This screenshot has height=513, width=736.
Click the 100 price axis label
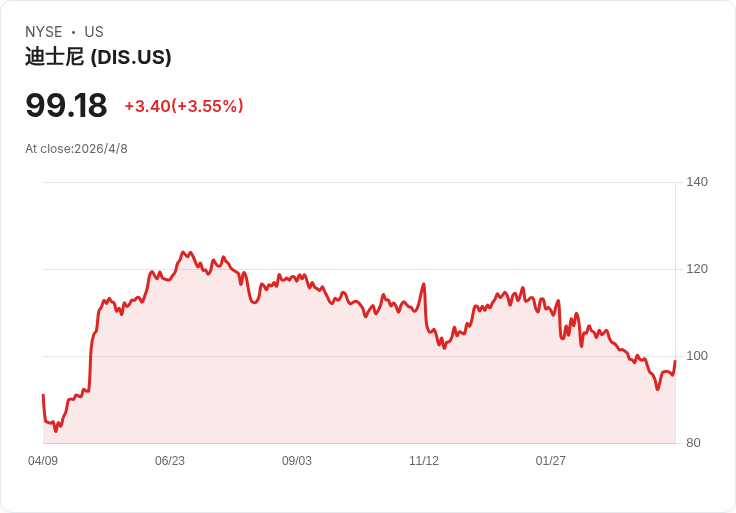697,356
